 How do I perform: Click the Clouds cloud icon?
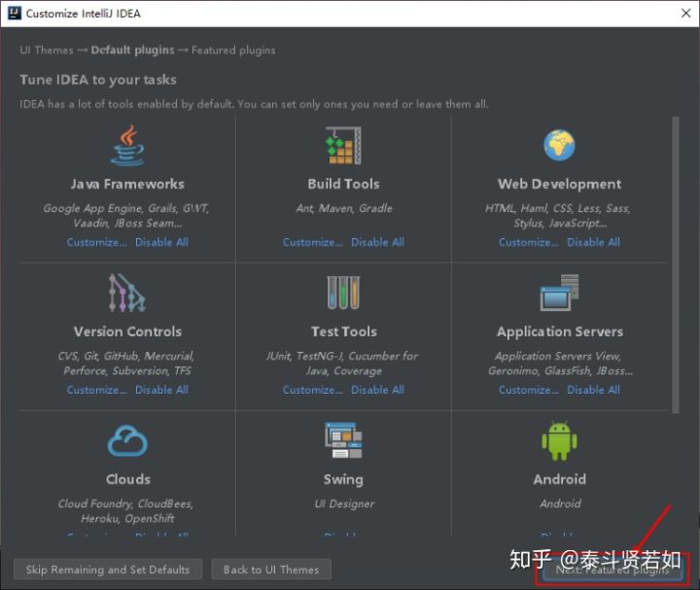click(x=127, y=440)
